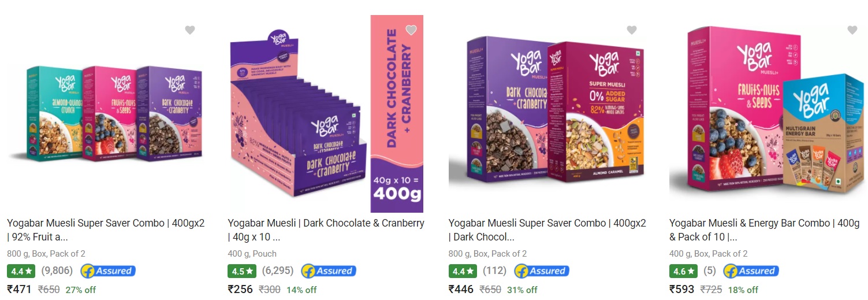Click Assured badge on 400 g Pouch item
This screenshot has height=300, width=868.
pos(329,271)
